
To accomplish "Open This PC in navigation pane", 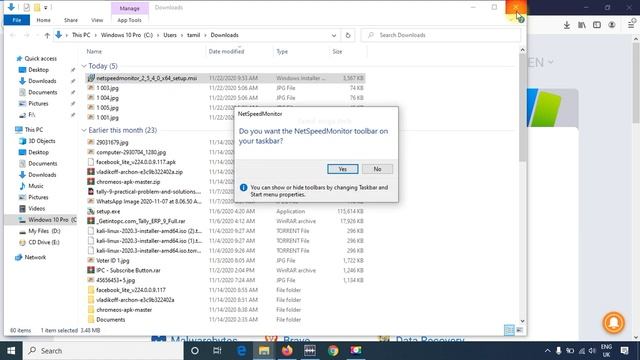I will click(33, 130).
